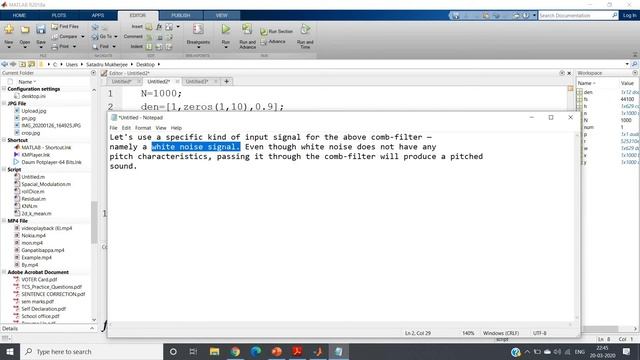Image resolution: width=640 pixels, height=360 pixels.
Task: Click the Log In button
Action: tap(629, 16)
